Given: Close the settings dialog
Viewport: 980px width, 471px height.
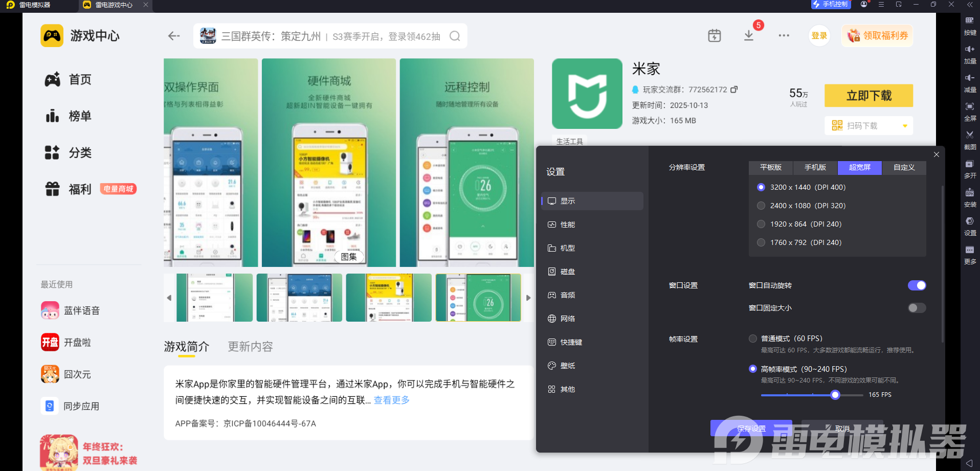Looking at the screenshot, I should 937,154.
